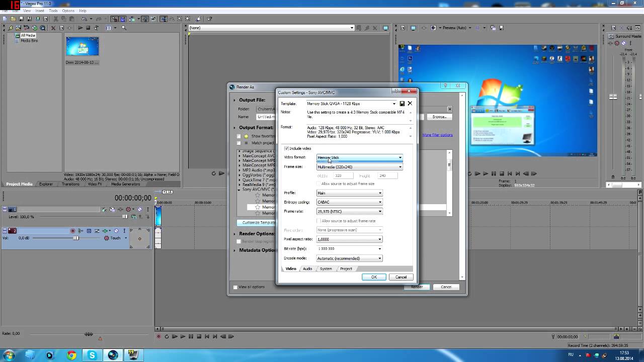
Task: Collapse the Sony AVC/MVC format tree item
Action: [x=239, y=190]
